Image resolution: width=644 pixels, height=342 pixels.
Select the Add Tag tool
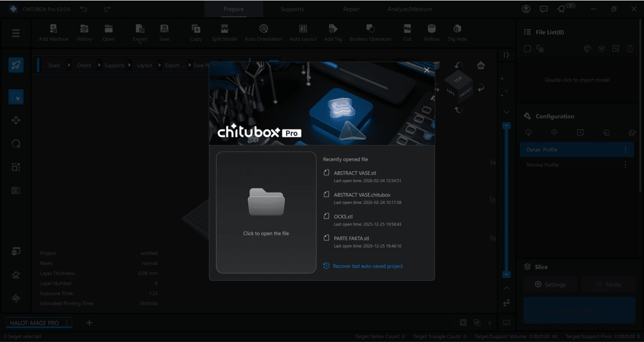pyautogui.click(x=333, y=33)
